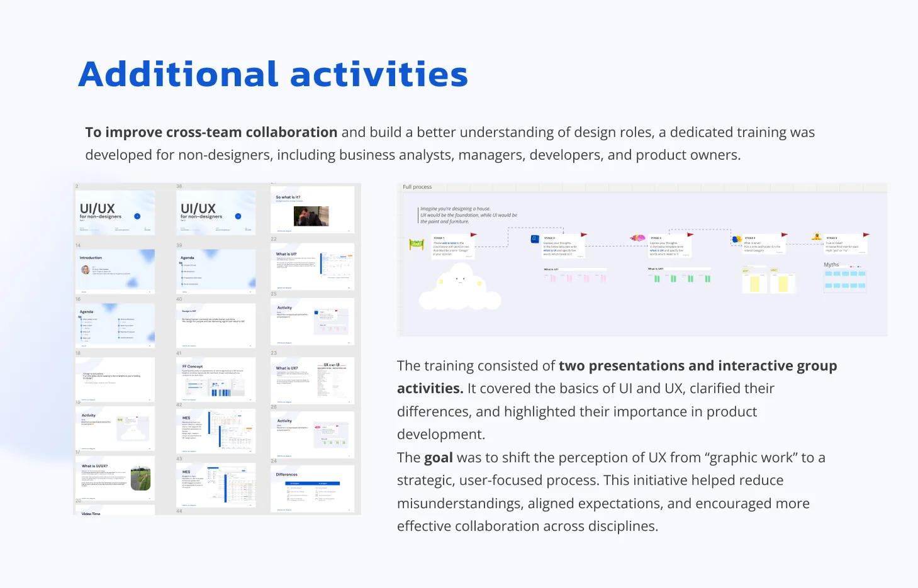Image resolution: width=918 pixels, height=588 pixels.
Task: Click the photo on the 'So what is it?' slide
Action: 311,216
